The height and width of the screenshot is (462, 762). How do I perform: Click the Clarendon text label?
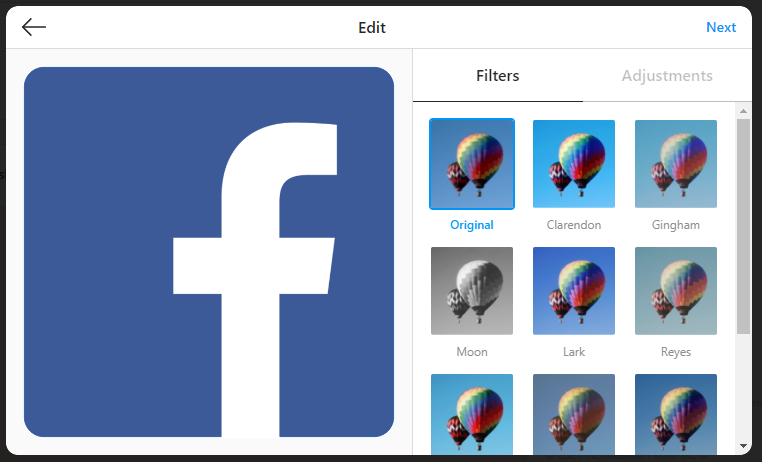pyautogui.click(x=574, y=225)
